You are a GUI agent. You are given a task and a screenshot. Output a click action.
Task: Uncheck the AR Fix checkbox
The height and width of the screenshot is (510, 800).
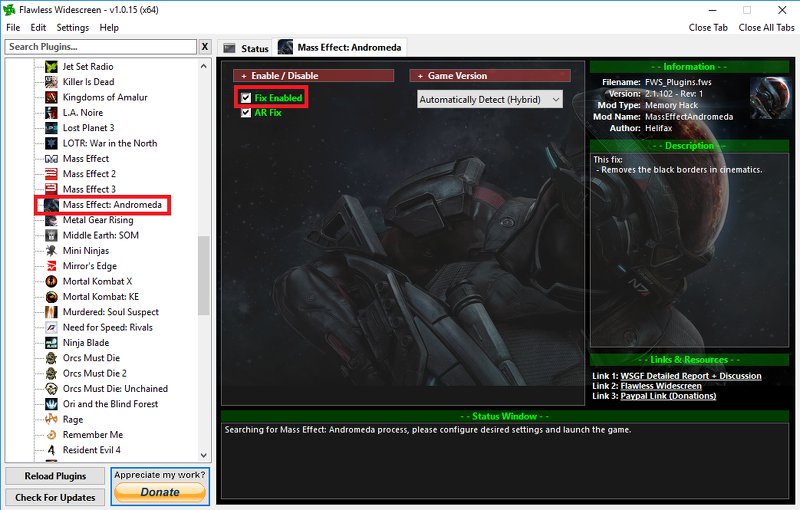246,113
